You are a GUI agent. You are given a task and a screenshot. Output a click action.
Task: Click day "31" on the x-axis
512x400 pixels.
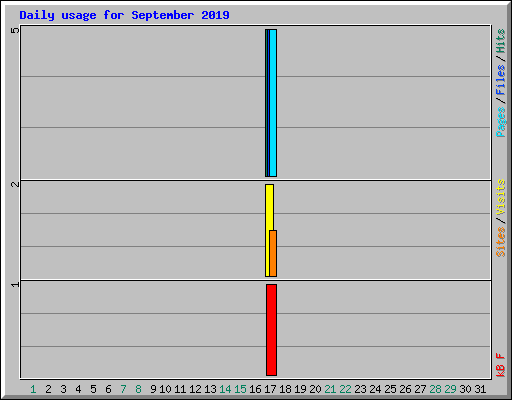(x=480, y=389)
